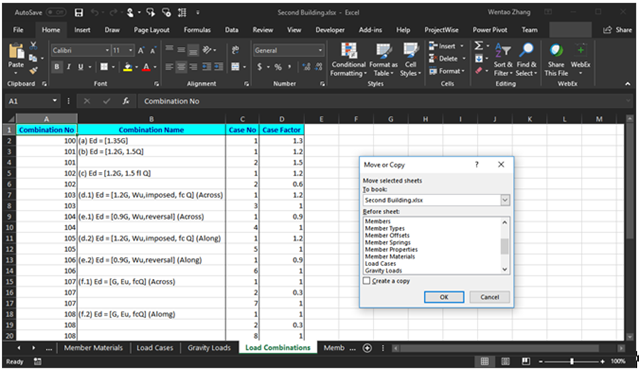
Task: Click OK in Move or Copy dialog
Action: pos(444,297)
